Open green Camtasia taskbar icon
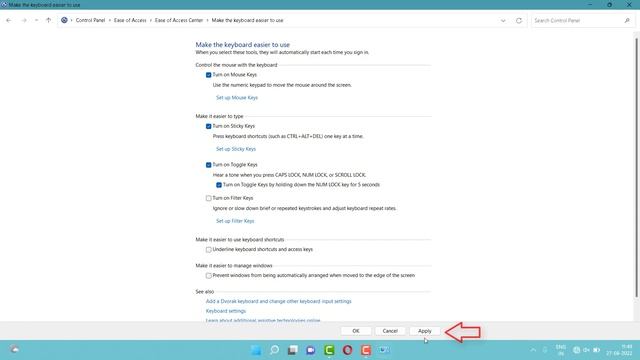Viewport: 640px width, 360px height. coord(329,350)
